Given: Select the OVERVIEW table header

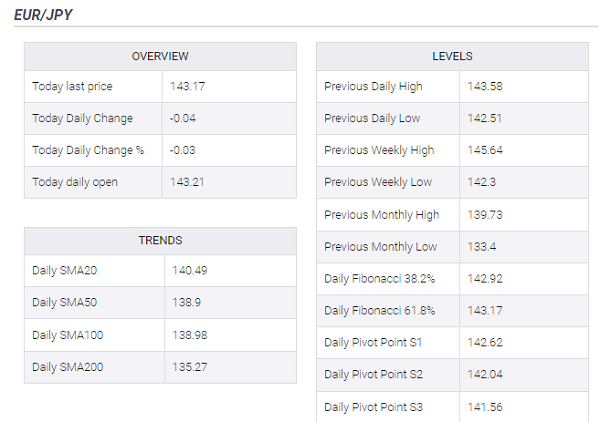Looking at the screenshot, I should click(x=160, y=56).
